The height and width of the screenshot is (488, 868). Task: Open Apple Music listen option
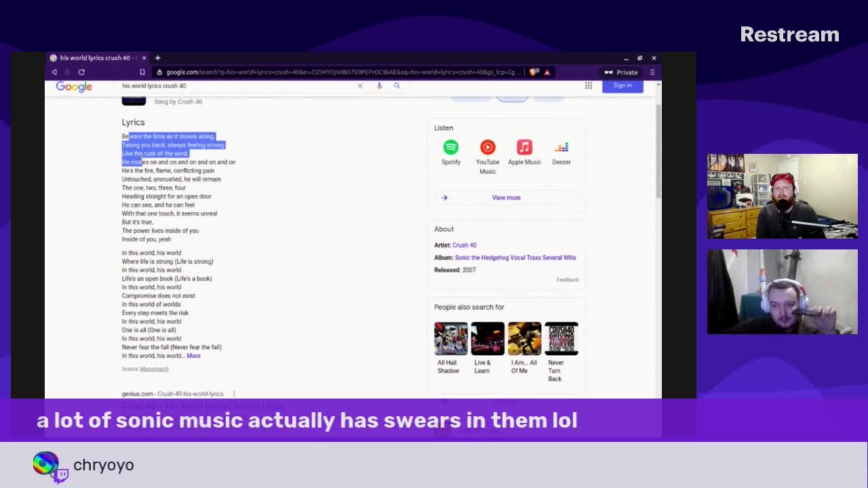(x=524, y=152)
